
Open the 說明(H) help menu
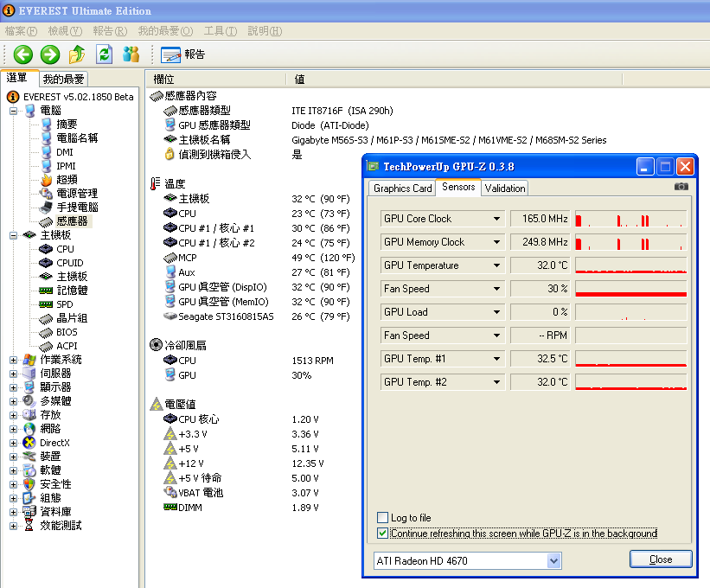pos(265,31)
